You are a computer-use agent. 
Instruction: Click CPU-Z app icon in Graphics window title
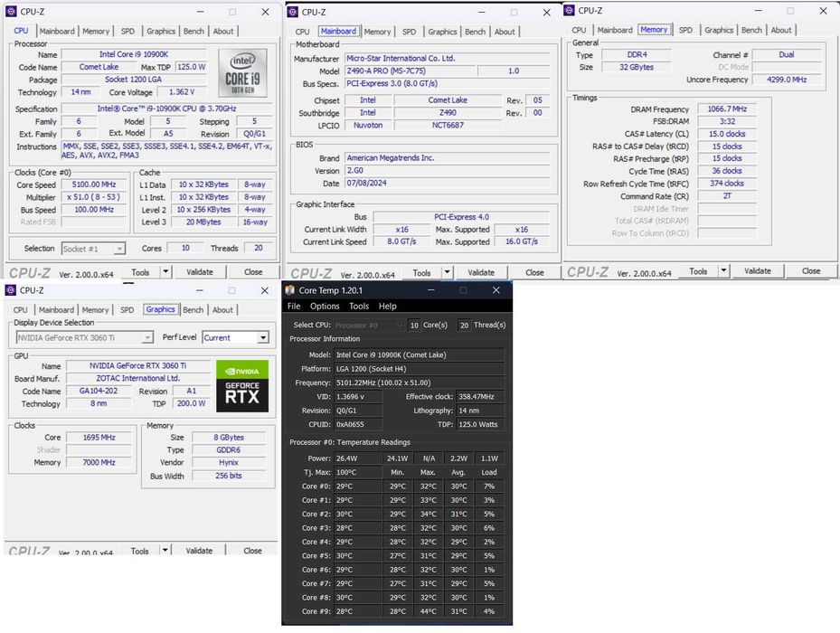(x=10, y=290)
